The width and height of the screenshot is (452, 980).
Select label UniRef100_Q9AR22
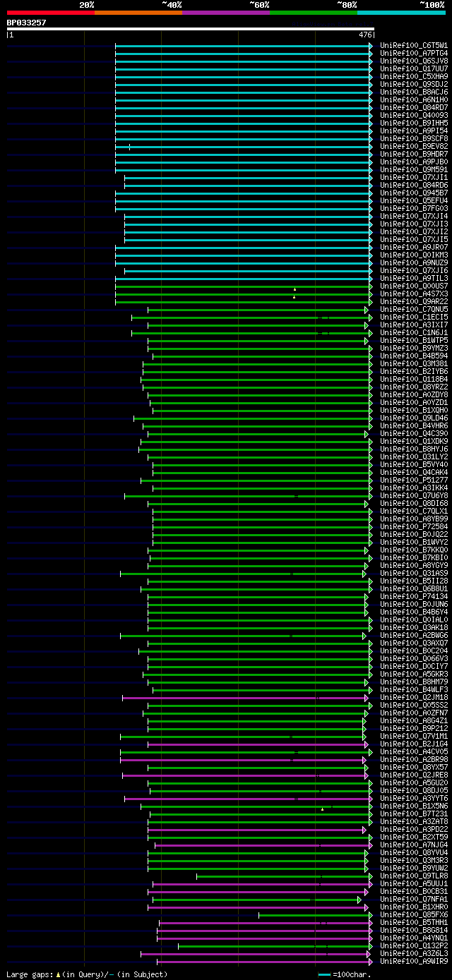pyautogui.click(x=414, y=301)
